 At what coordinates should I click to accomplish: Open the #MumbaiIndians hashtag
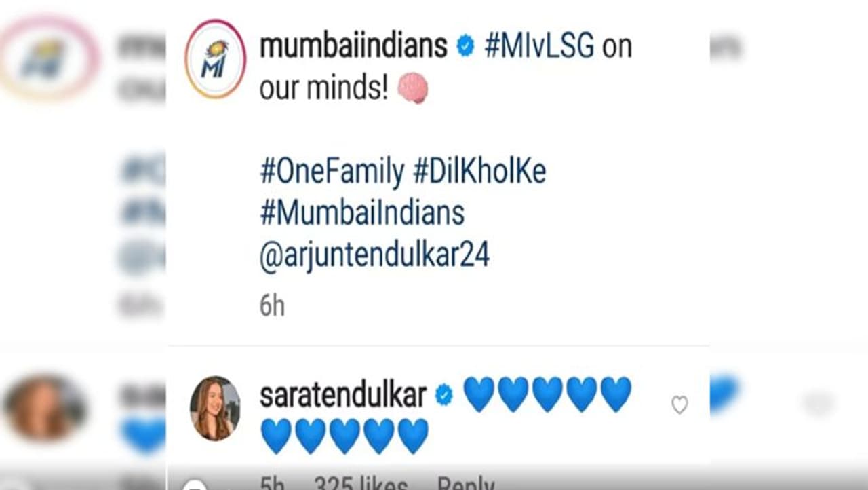(362, 214)
